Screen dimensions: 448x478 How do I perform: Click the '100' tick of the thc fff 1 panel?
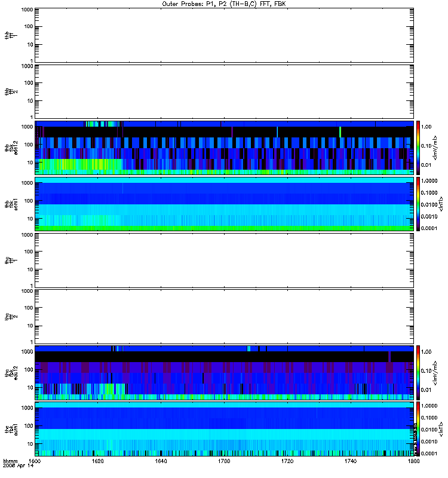[28, 252]
